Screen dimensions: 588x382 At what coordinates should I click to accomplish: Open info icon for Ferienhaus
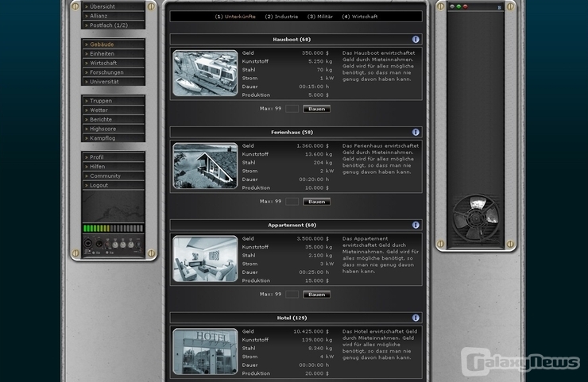tap(416, 132)
